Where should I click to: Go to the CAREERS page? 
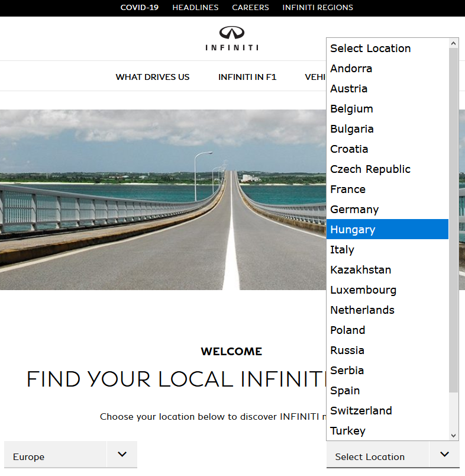pos(250,7)
